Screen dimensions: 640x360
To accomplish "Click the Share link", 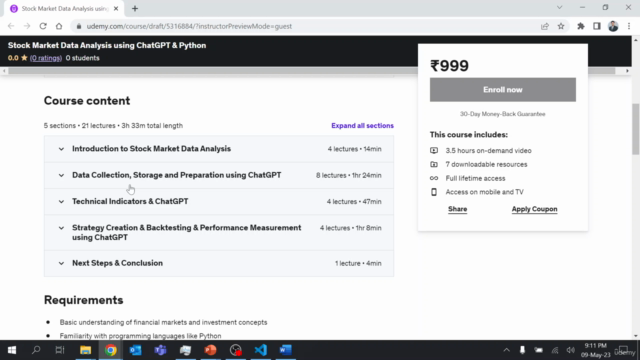I will [457, 209].
